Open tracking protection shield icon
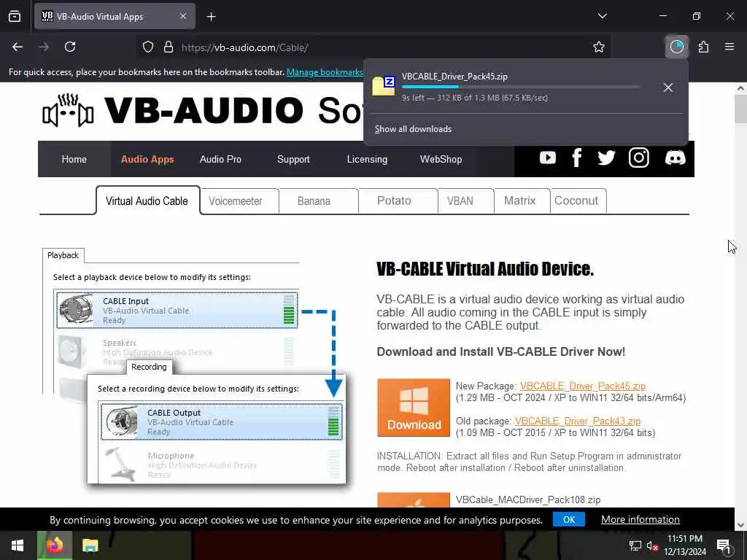747x560 pixels. tap(148, 47)
